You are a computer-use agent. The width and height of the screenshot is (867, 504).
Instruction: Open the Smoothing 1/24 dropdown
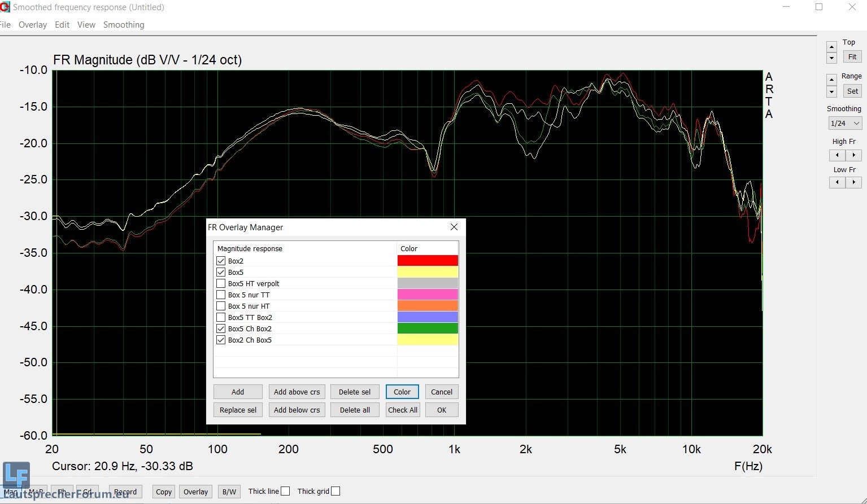(x=844, y=123)
